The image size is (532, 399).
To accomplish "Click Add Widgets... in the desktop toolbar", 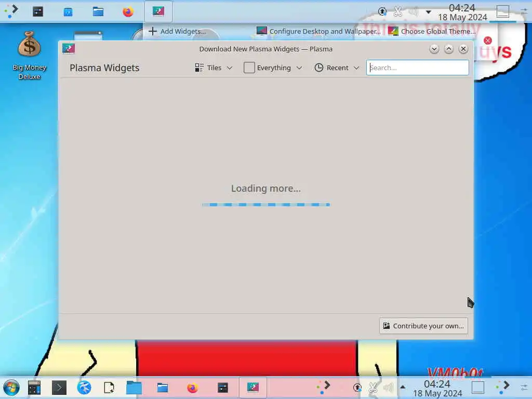I will (x=177, y=31).
